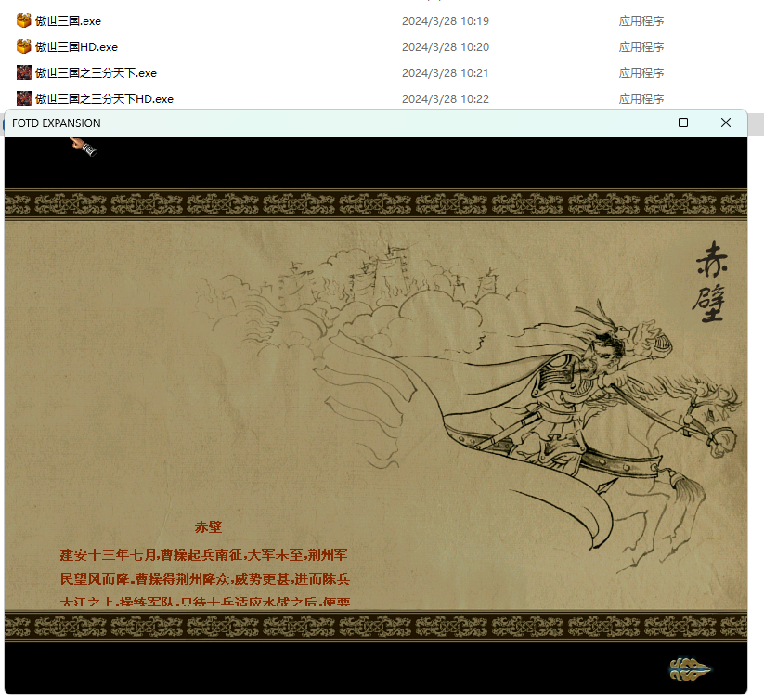Minimize the FOTD EXPANSION window
This screenshot has height=700, width=764.
click(641, 123)
